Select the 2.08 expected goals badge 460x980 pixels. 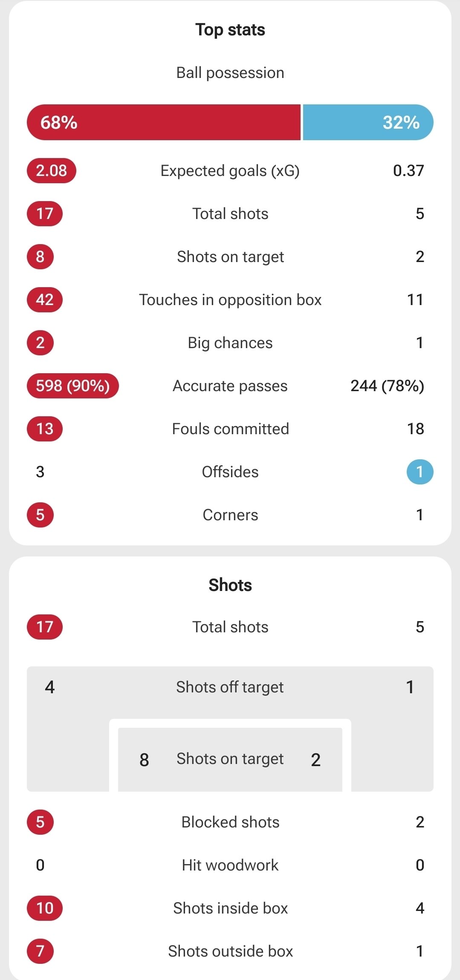point(52,171)
